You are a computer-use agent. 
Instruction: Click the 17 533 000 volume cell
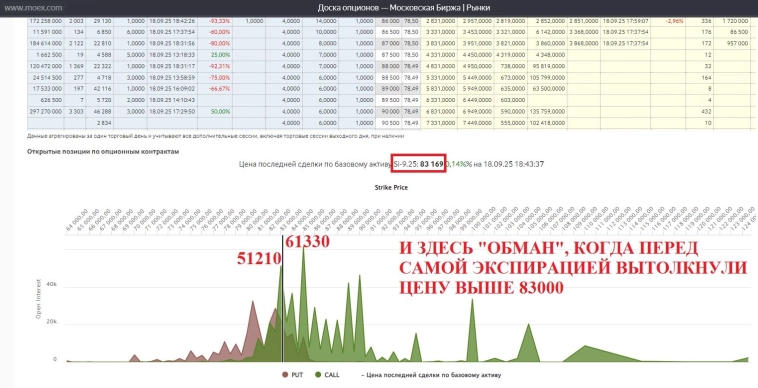click(46, 88)
